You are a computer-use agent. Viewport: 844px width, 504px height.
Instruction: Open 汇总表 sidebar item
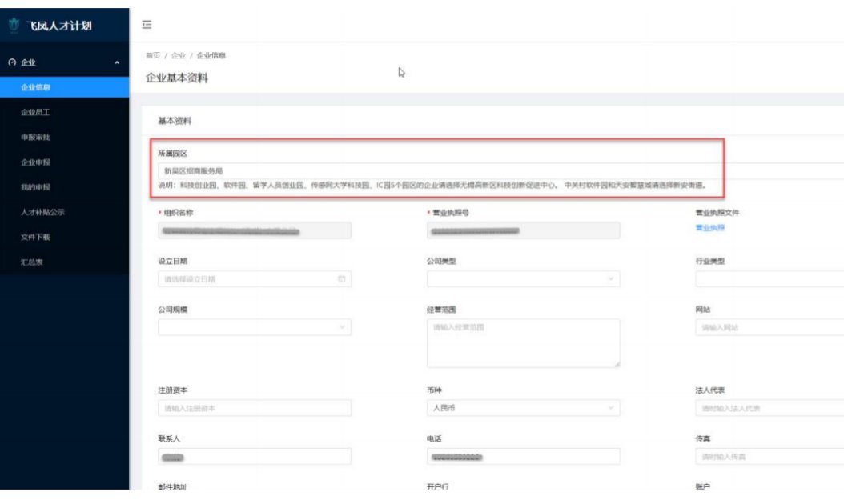click(x=33, y=262)
